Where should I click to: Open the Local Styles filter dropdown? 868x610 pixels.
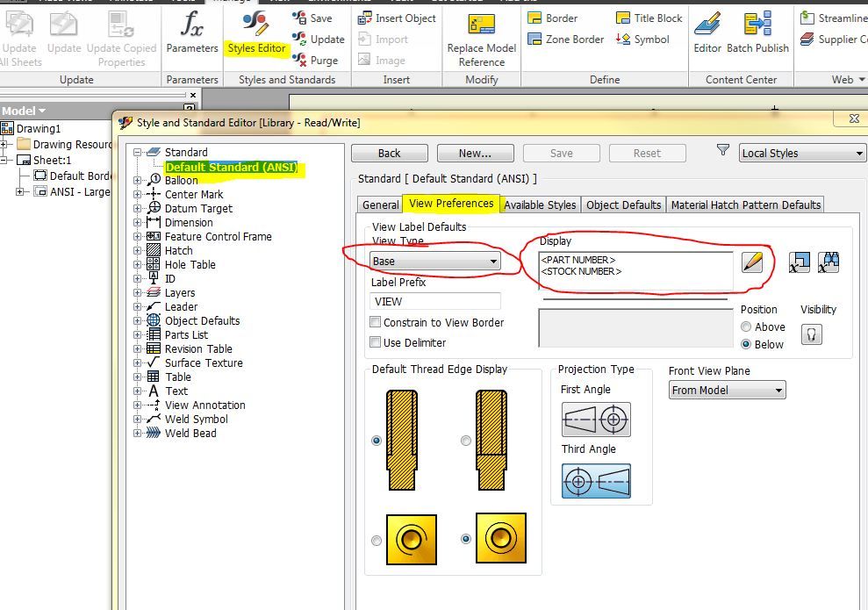[802, 153]
